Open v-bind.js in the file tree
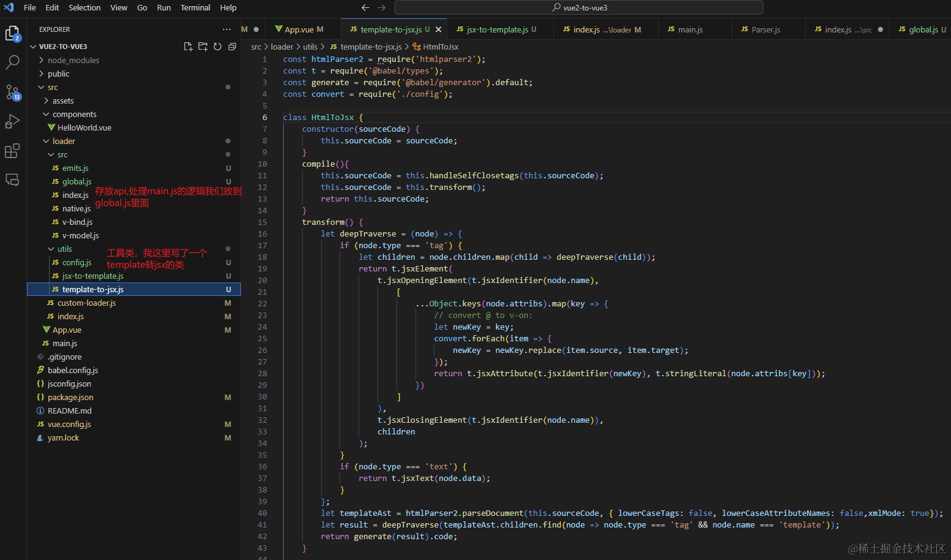The image size is (951, 560). click(134, 222)
